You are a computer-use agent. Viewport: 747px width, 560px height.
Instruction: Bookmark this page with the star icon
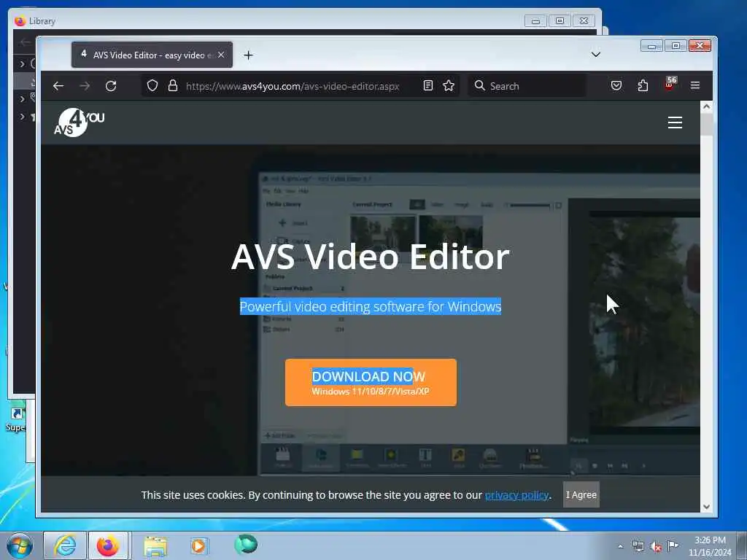click(x=449, y=86)
